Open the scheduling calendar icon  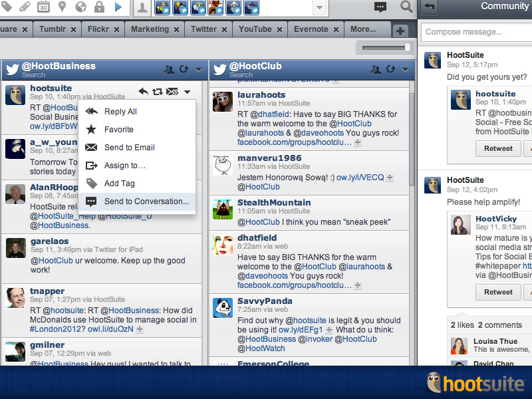tap(43, 7)
